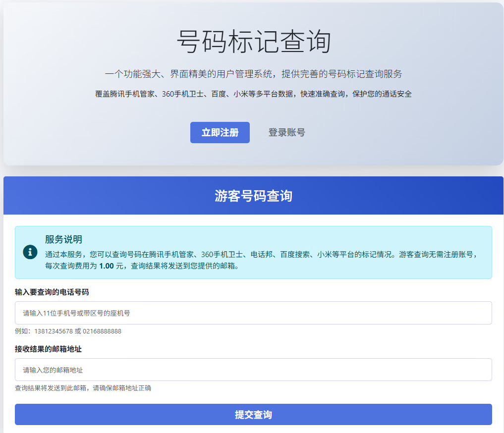The height and width of the screenshot is (433, 504).
Task: Click the info icon beside 服务说明
Action: tap(30, 252)
